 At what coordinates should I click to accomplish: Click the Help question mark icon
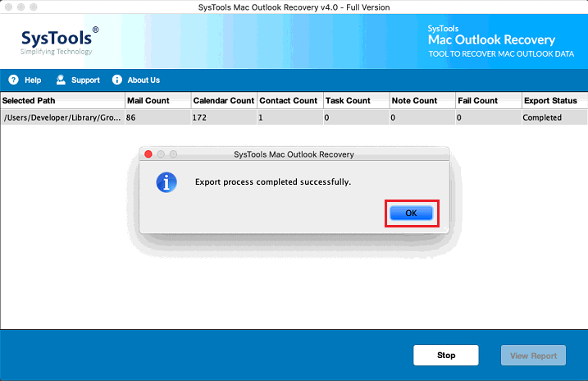pyautogui.click(x=13, y=80)
